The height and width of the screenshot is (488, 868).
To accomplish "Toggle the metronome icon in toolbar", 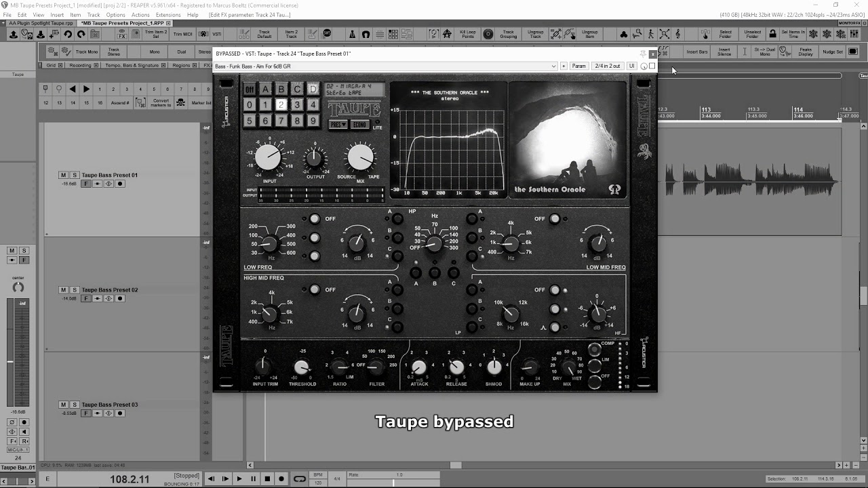I will click(353, 34).
